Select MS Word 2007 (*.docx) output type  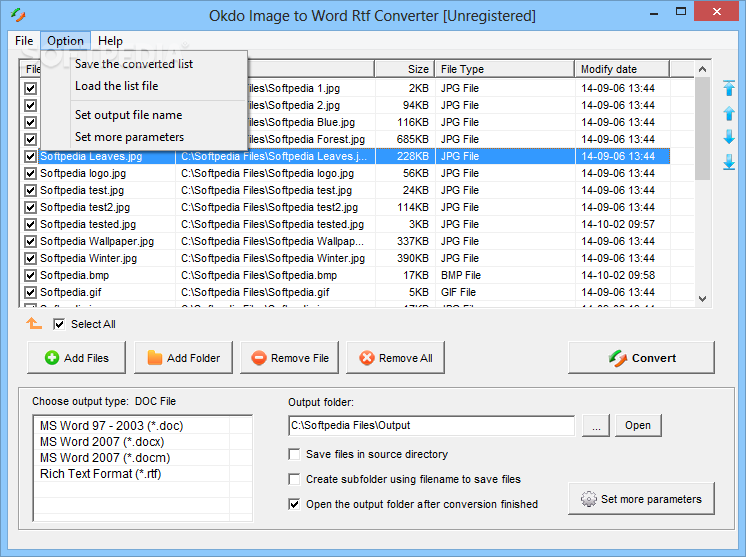102,442
